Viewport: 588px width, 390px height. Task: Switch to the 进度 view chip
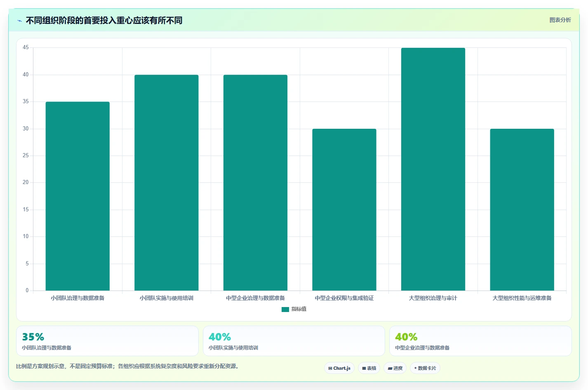(395, 368)
